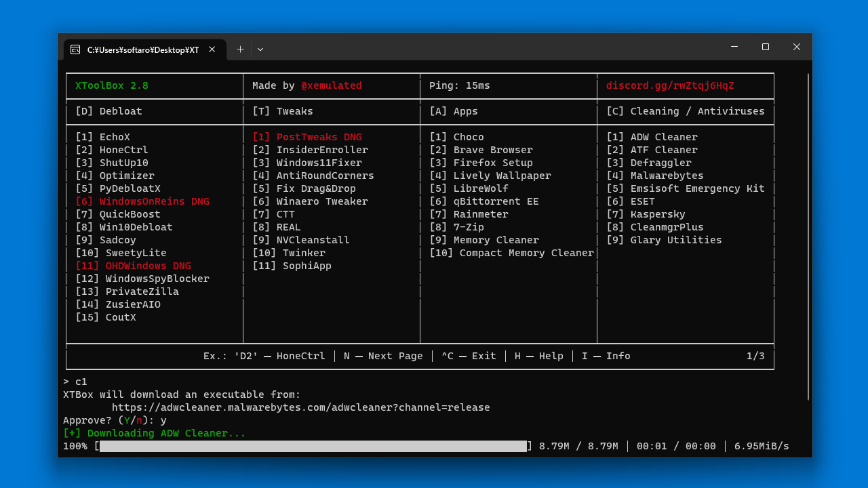Maximize the terminal window
Image resolution: width=868 pixels, height=488 pixels.
[766, 47]
